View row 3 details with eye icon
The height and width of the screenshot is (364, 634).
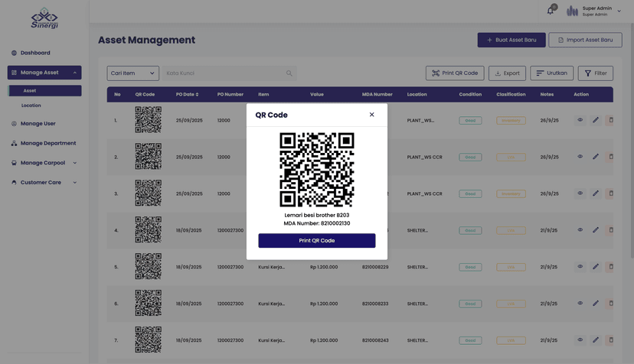580,193
